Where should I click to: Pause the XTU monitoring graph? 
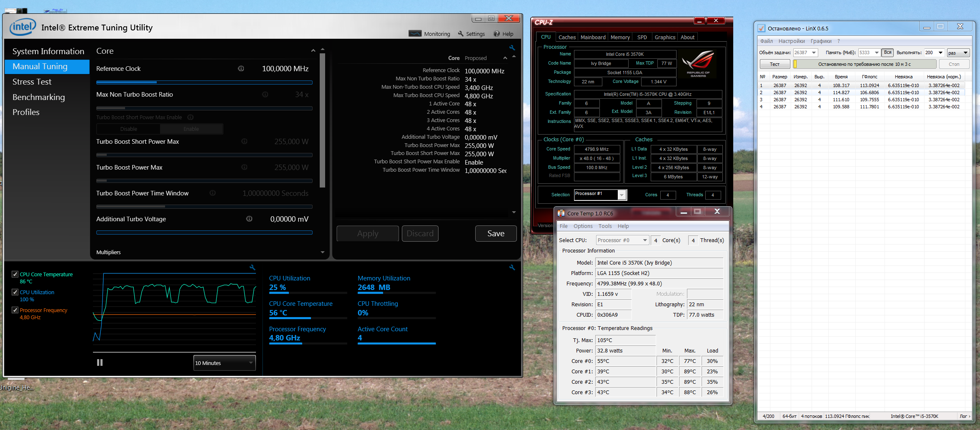pos(100,362)
